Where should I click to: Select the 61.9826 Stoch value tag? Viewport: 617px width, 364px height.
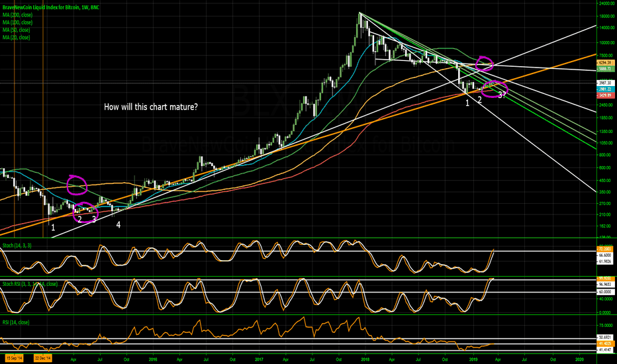coord(606,261)
